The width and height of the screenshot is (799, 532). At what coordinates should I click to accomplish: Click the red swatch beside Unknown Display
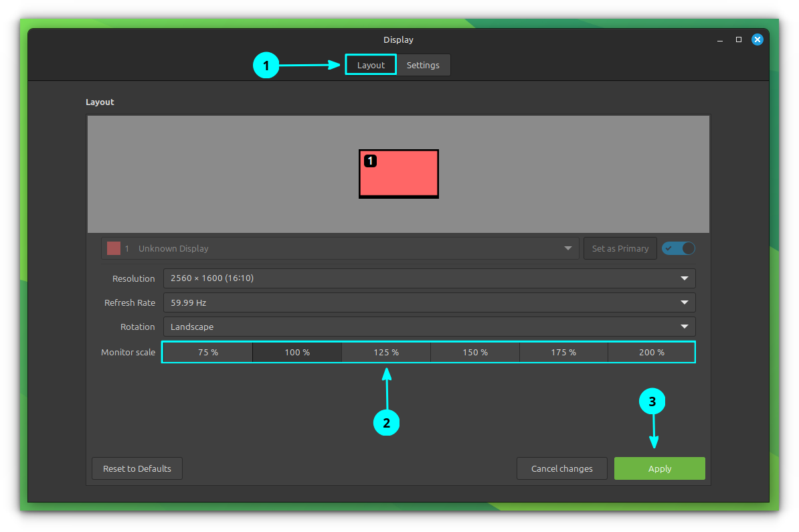click(x=113, y=248)
